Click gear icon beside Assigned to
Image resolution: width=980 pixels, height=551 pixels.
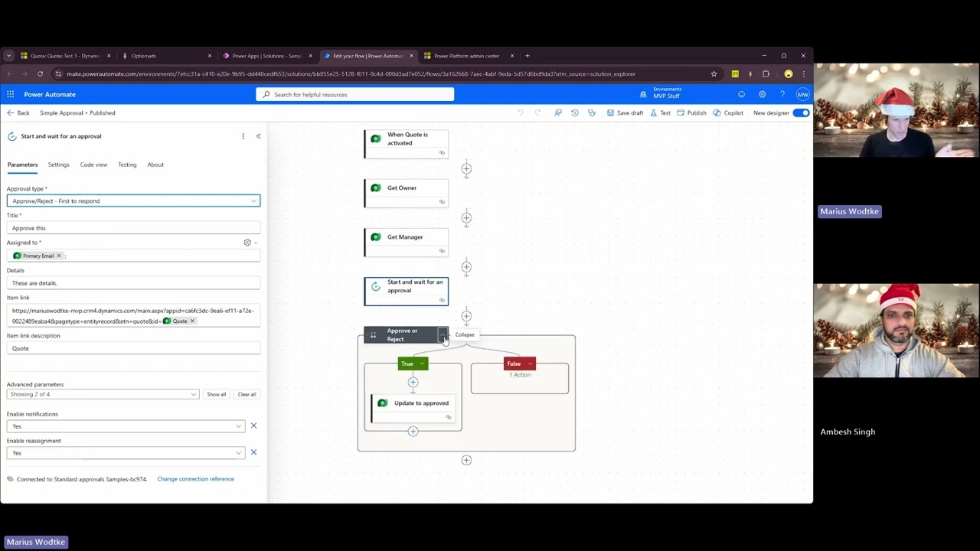[x=247, y=243]
